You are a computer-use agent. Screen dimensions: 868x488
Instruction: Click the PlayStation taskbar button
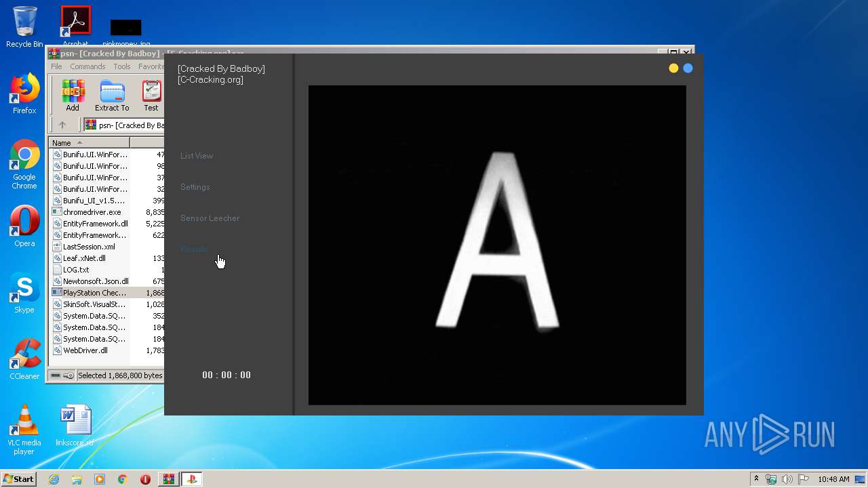pyautogui.click(x=192, y=479)
